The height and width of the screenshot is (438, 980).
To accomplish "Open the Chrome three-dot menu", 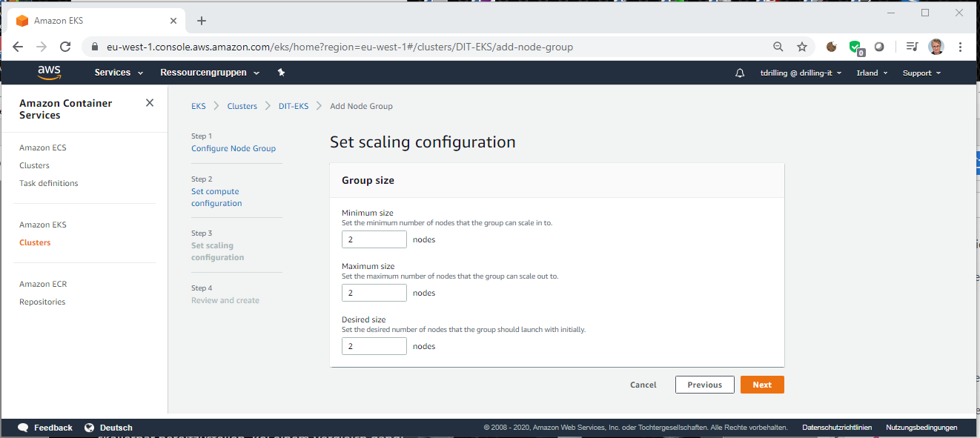I will [961, 47].
